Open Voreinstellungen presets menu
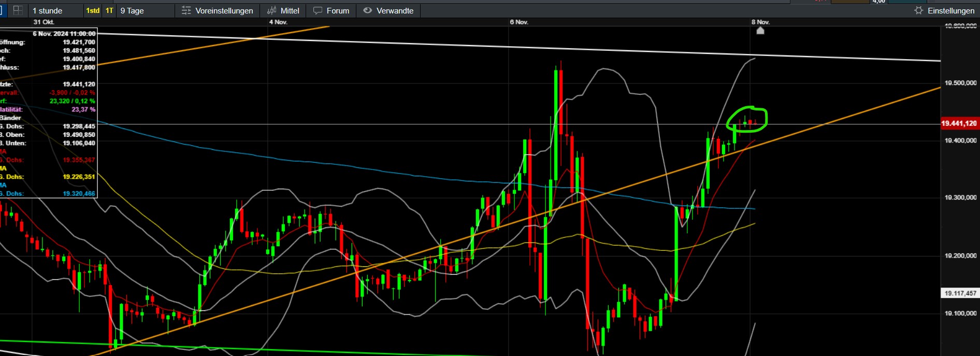Screen dimensions: 980x356 [x=218, y=10]
